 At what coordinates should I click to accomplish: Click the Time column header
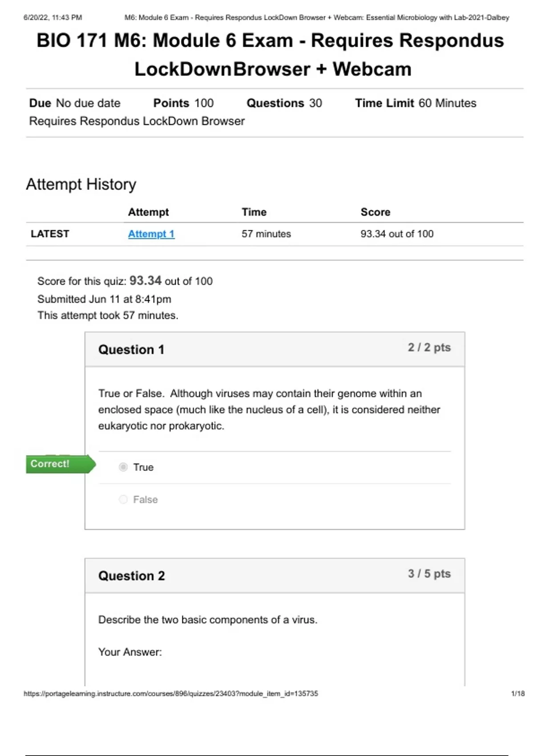point(254,212)
